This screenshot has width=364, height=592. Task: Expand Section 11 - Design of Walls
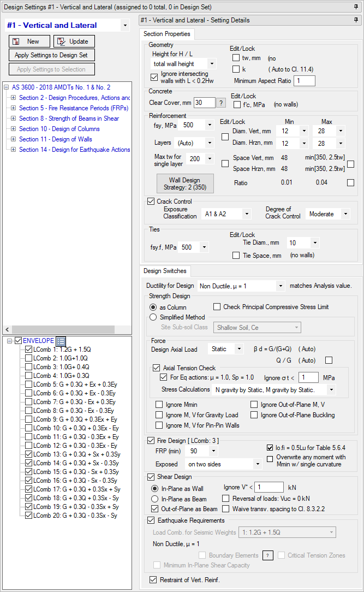[x=13, y=139]
